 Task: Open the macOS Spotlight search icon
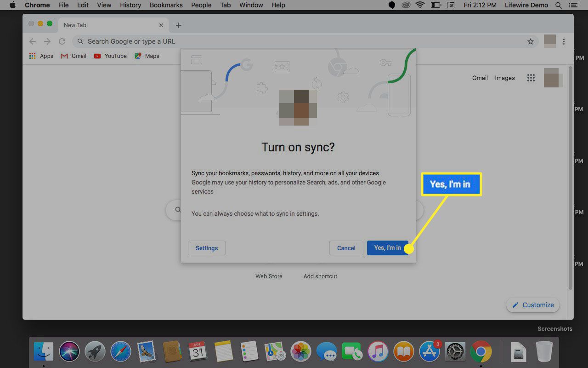pos(559,5)
